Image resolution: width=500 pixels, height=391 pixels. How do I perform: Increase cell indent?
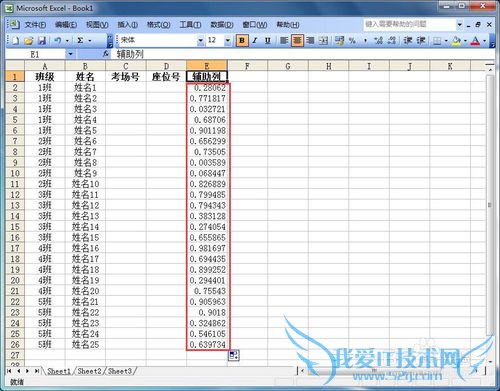[x=421, y=41]
